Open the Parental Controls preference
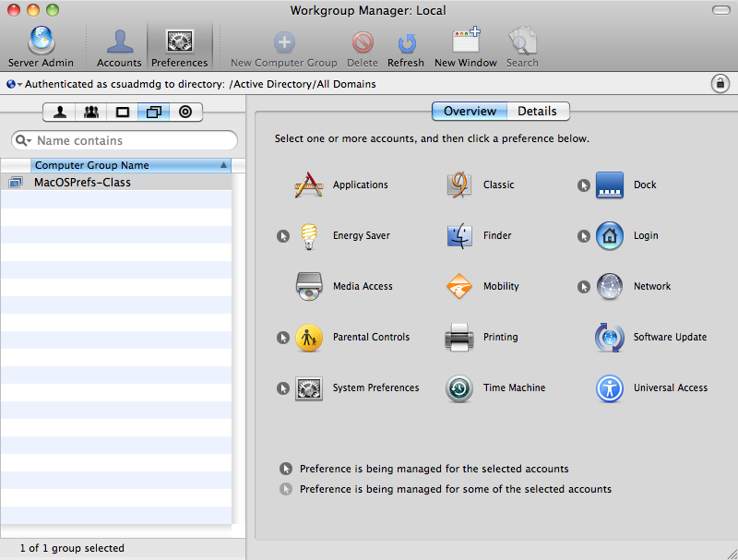The height and width of the screenshot is (560, 738). tap(309, 338)
